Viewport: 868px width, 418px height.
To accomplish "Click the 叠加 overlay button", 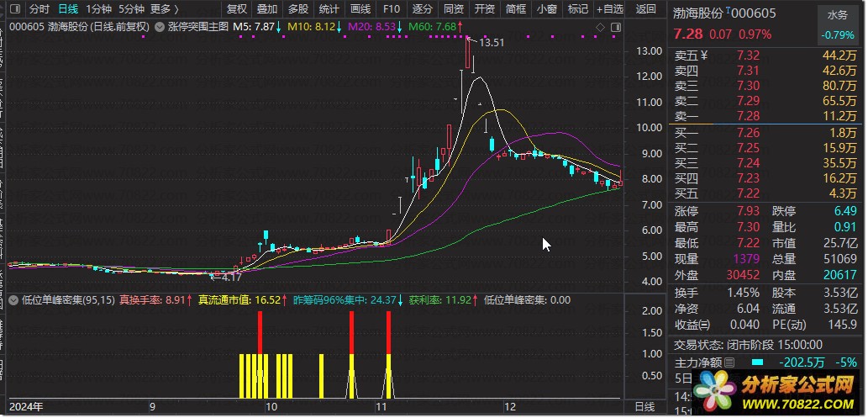I will tap(267, 9).
